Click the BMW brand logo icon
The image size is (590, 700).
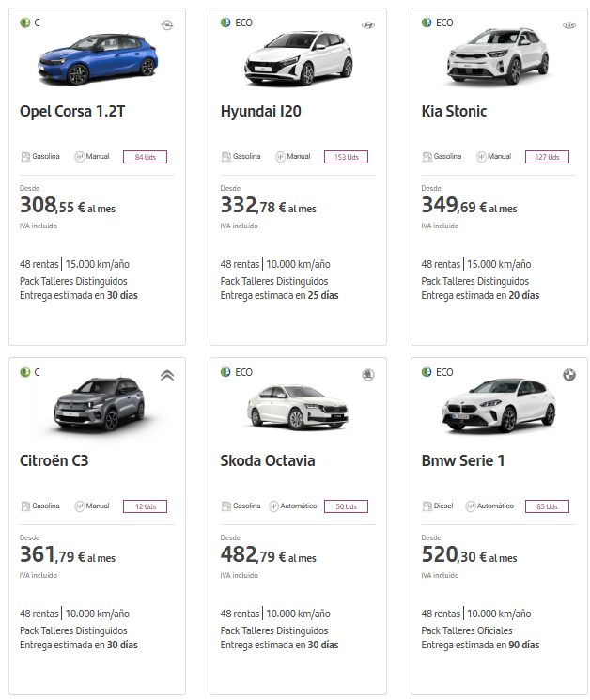pos(568,375)
